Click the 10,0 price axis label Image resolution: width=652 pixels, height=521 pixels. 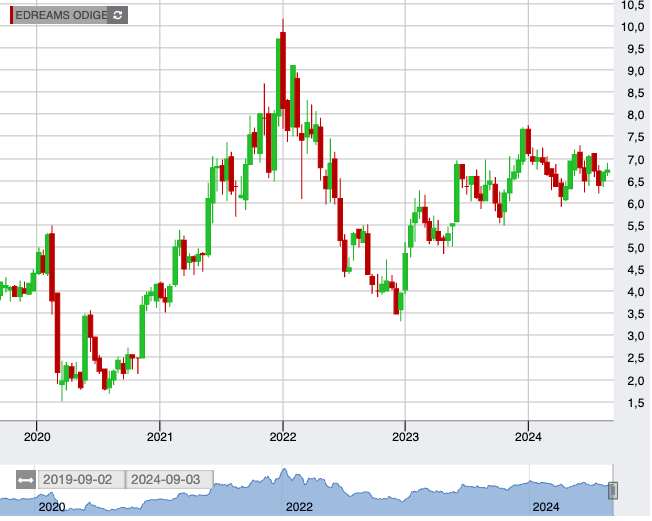point(633,27)
